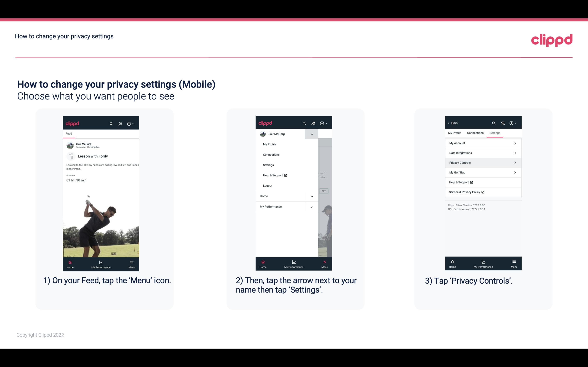
Task: Select the Privacy Controls menu item
Action: [483, 162]
